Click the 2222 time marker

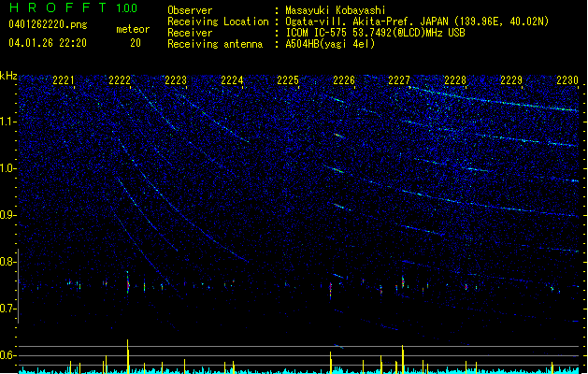coord(120,80)
